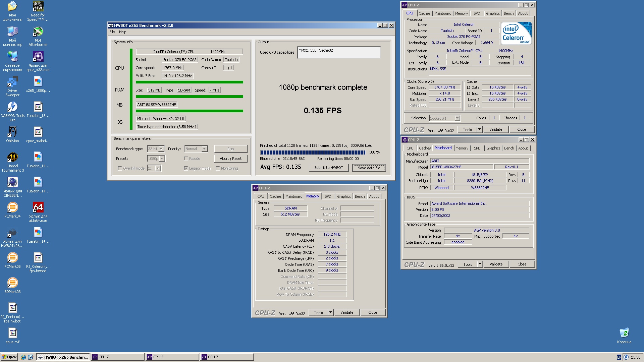Launch the Oblivion game shortcut
Viewport: 644px width, 362px height.
pyautogui.click(x=12, y=134)
